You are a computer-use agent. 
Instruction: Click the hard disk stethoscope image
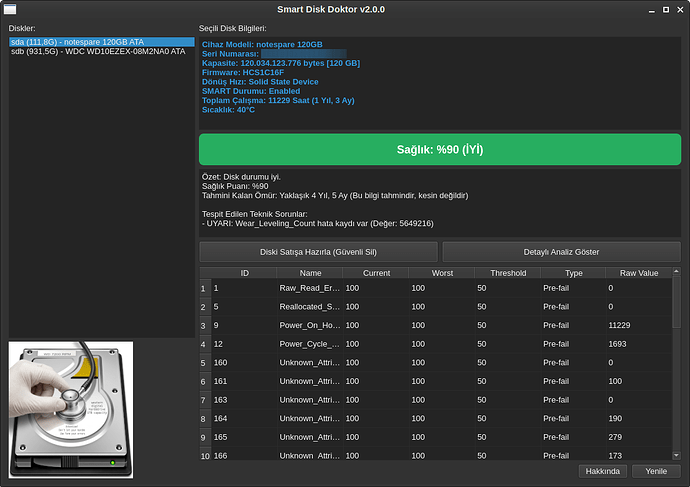[x=72, y=409]
